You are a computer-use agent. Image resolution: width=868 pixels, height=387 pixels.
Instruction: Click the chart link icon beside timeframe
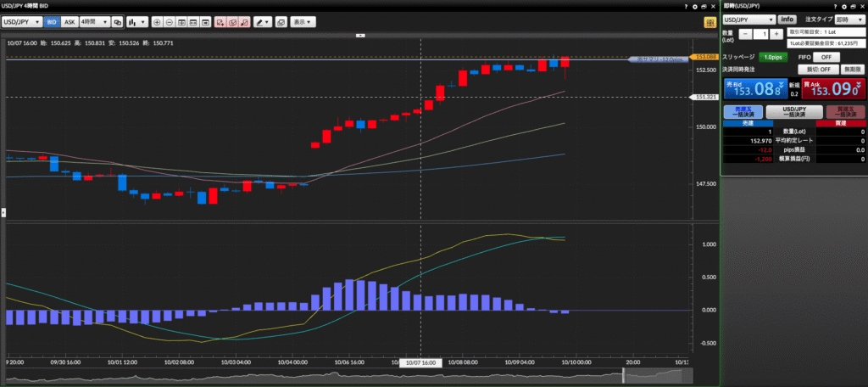(117, 21)
